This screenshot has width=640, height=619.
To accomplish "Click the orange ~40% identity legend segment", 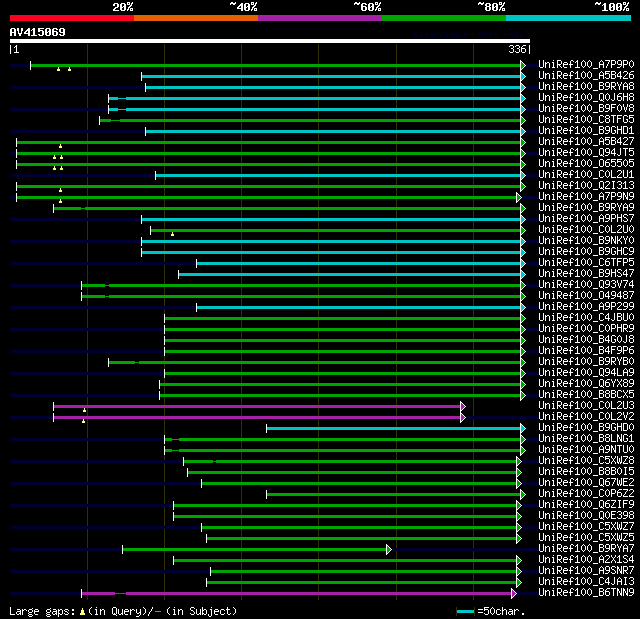I will (196, 18).
